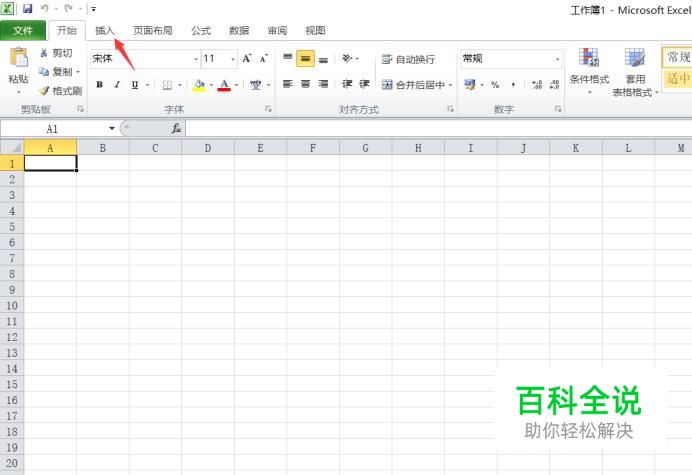Open the 字体 dialog launcher
Image resolution: width=692 pixels, height=475 pixels.
tap(268, 109)
